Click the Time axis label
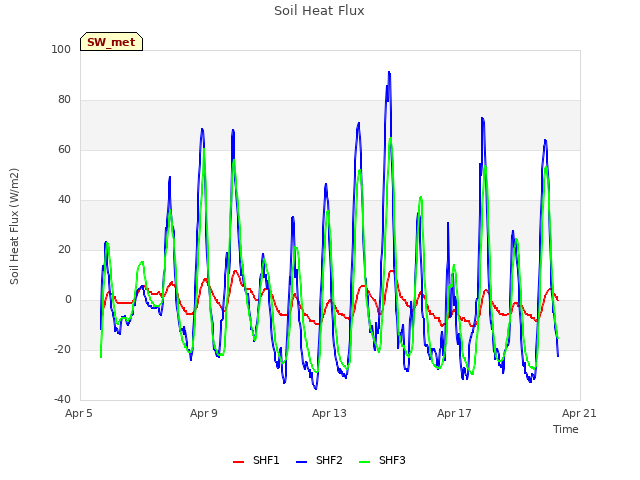The image size is (640, 480). (x=566, y=429)
